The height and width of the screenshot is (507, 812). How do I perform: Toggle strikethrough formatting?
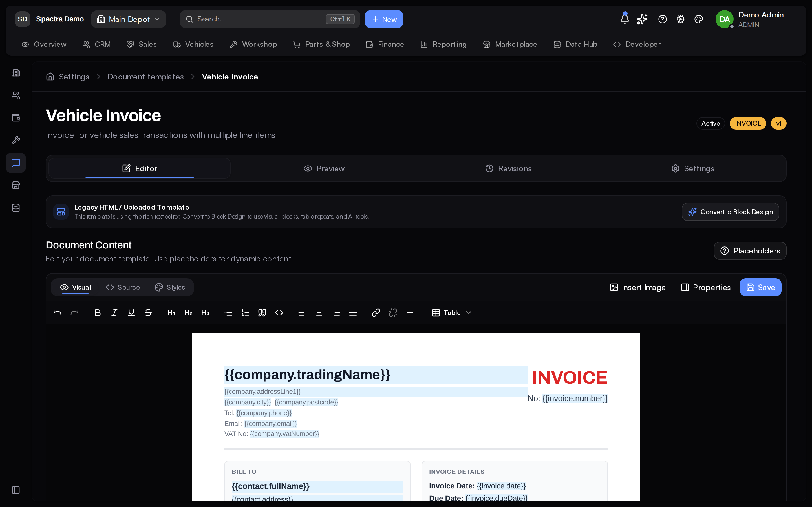coord(148,313)
